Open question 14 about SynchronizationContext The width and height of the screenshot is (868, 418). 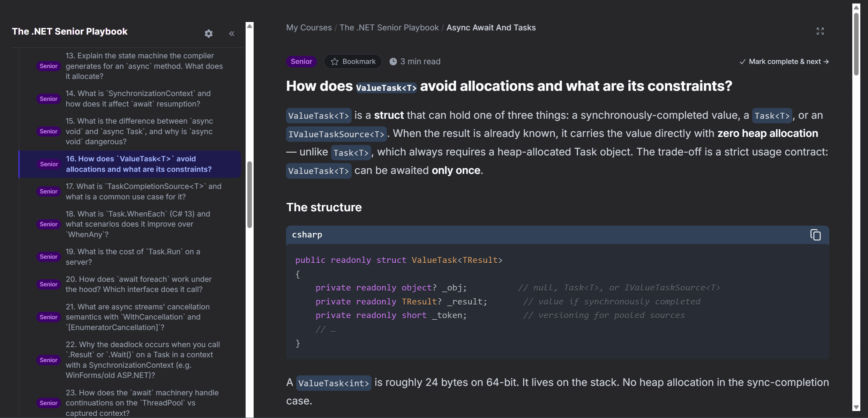130,99
